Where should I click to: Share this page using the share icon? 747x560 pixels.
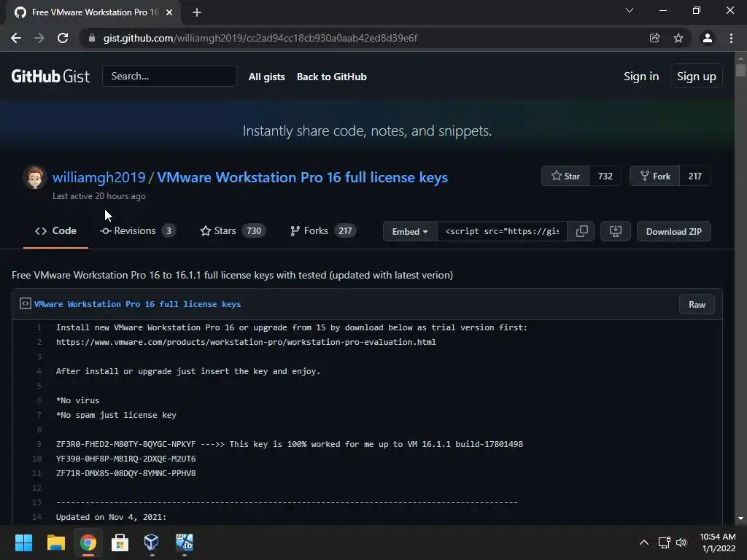click(655, 38)
